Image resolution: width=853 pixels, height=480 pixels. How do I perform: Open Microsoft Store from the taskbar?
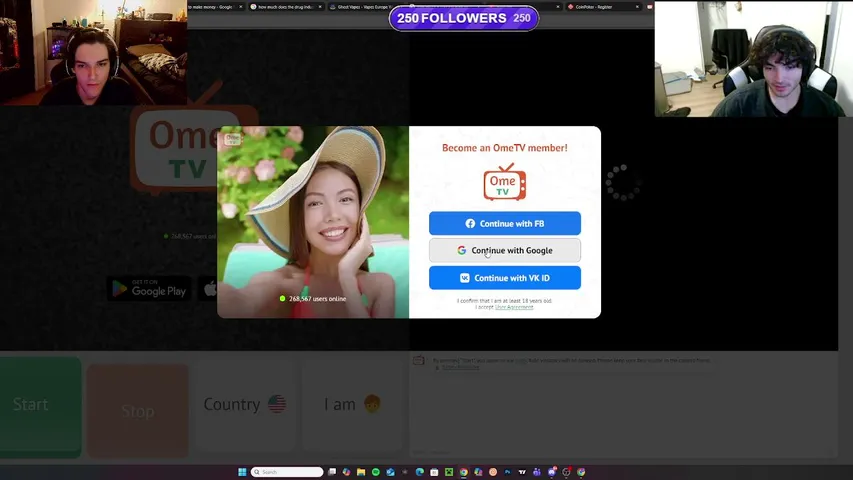pos(434,472)
